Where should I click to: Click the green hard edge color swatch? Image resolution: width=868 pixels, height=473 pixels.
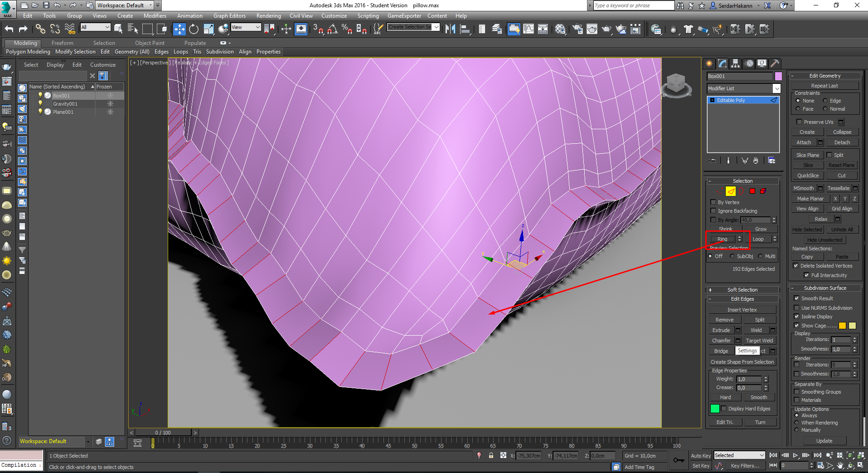[x=715, y=409]
